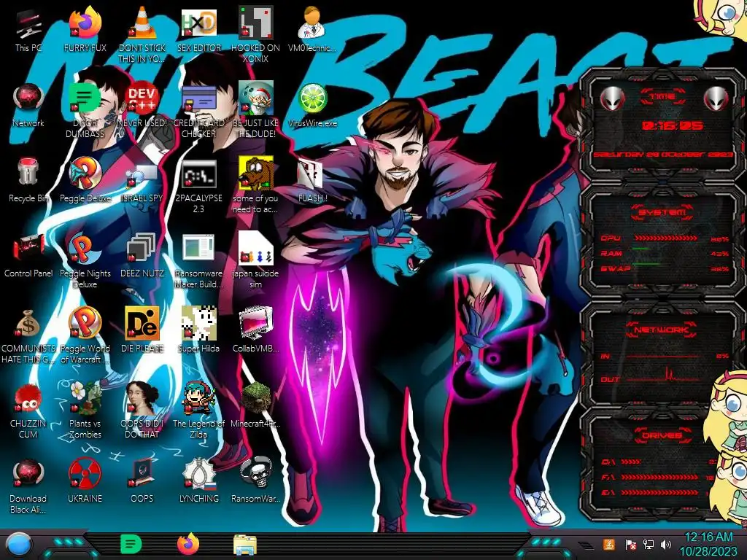This screenshot has width=747, height=560.
Task: Click the volume speaker tray icon
Action: coord(666,544)
